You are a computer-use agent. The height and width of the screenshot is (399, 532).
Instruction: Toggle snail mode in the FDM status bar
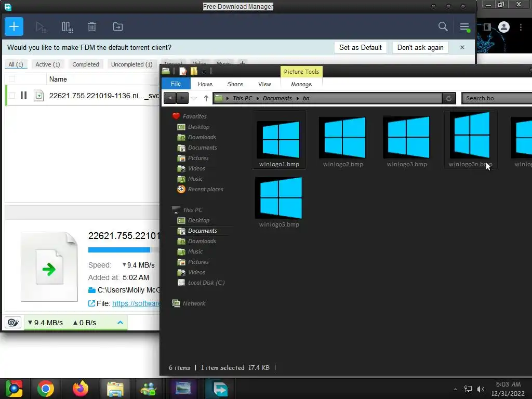click(13, 322)
